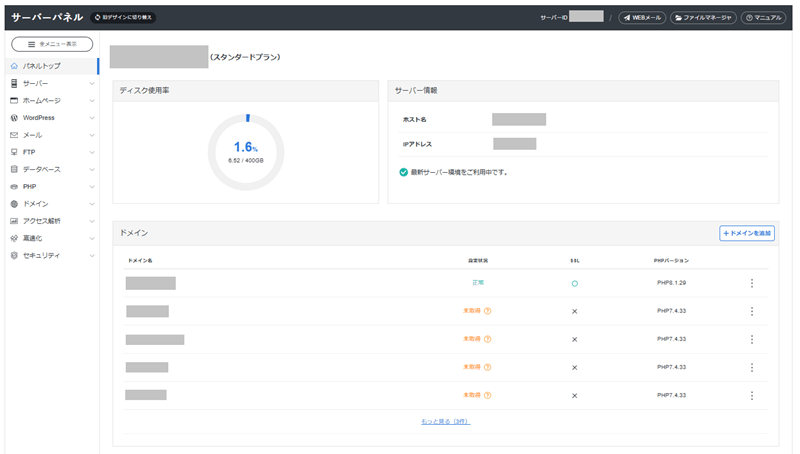Open the three-dot menu on the last domain row
800x454 pixels.
(751, 395)
